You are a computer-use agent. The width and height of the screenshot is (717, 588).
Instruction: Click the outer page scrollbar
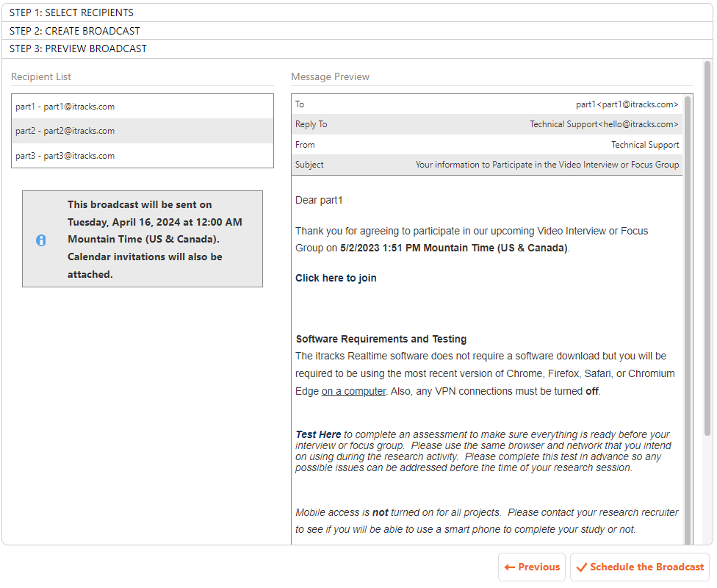pos(707,248)
